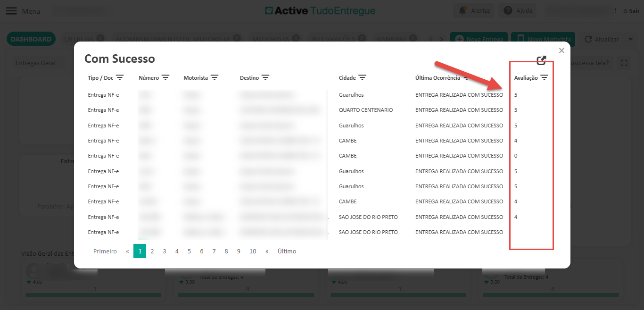This screenshot has height=310, width=644.
Task: Open the hamburger Menu icon
Action: click(11, 11)
